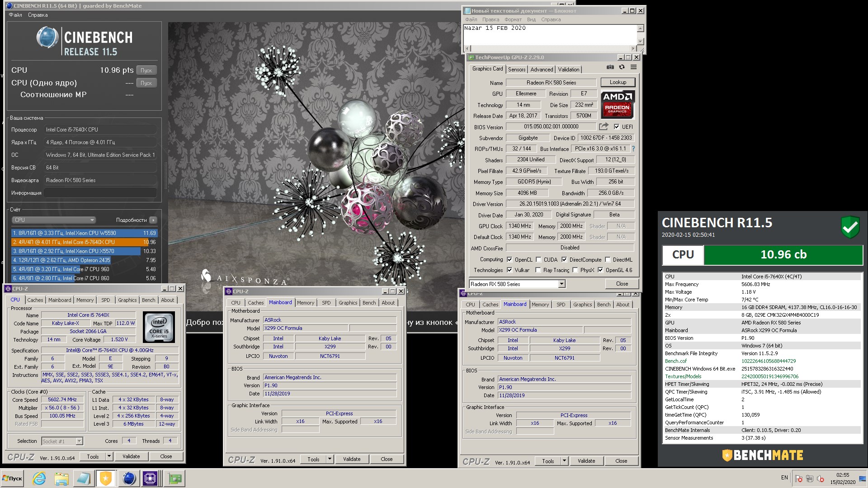Click the GPU-Z title bar icon
The width and height of the screenshot is (868, 488).
coord(471,57)
